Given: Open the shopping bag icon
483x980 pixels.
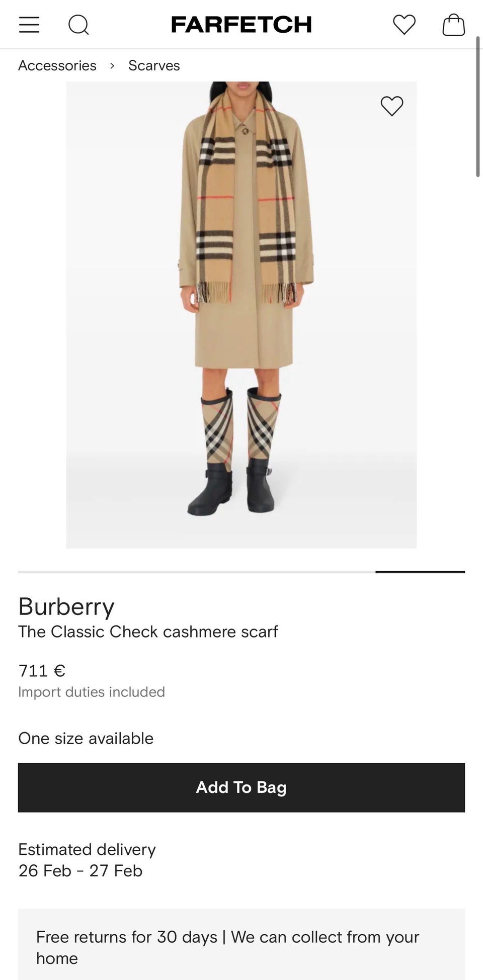Looking at the screenshot, I should pos(453,24).
